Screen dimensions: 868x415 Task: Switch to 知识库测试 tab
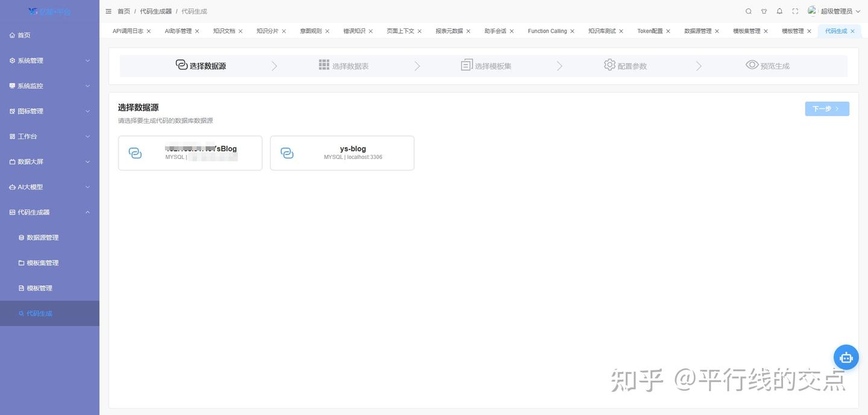point(602,31)
